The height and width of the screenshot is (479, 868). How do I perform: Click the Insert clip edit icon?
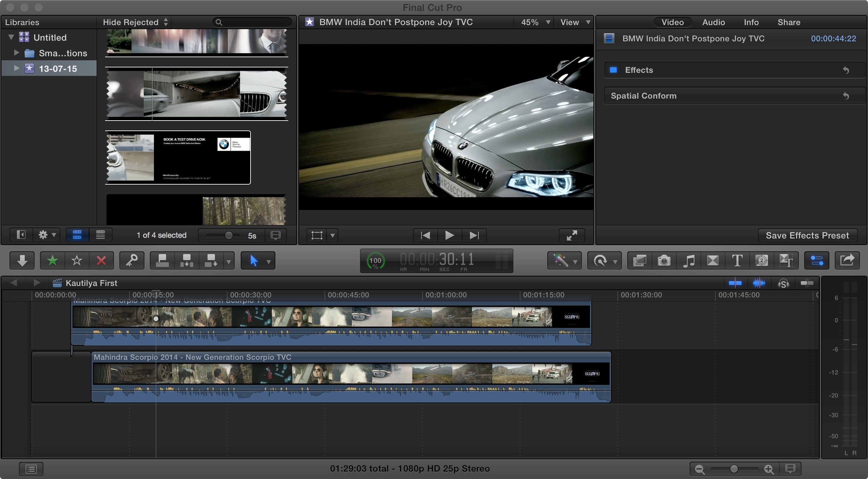click(x=187, y=261)
